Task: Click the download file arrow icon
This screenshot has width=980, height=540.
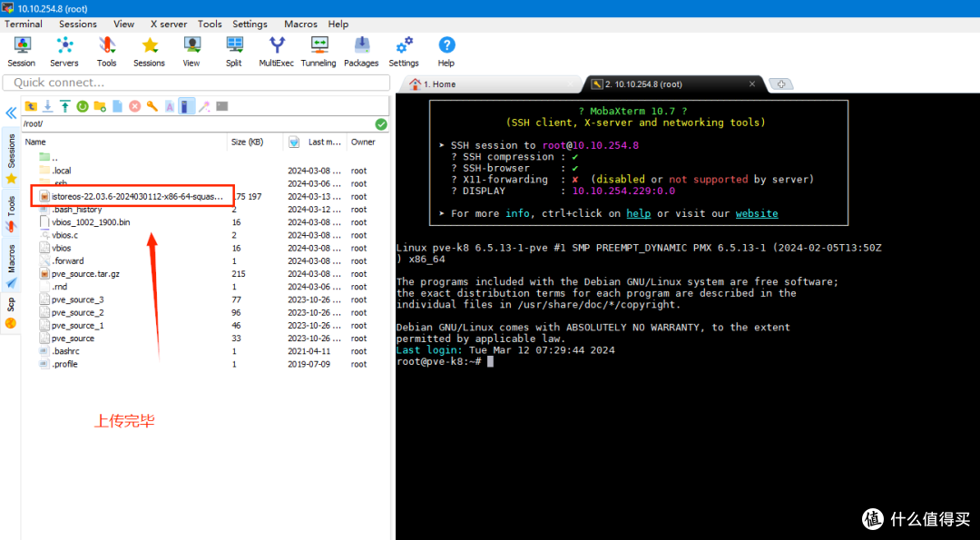Action: 47,106
